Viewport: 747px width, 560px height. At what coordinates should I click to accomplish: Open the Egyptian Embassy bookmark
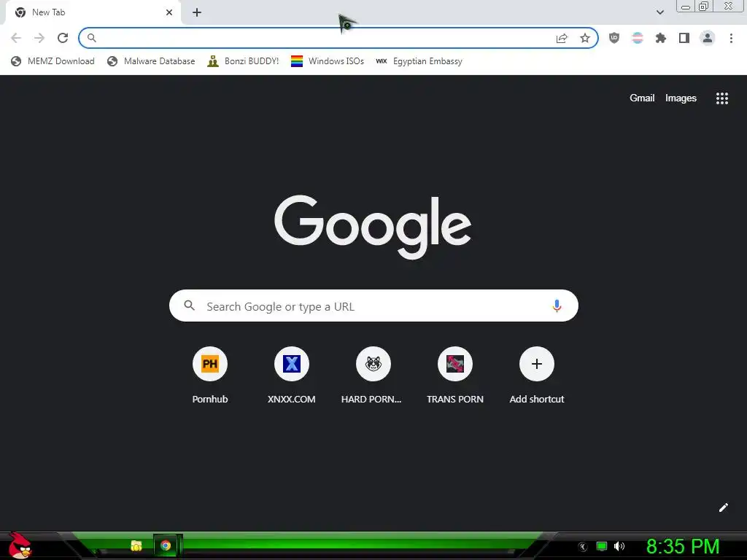[419, 61]
